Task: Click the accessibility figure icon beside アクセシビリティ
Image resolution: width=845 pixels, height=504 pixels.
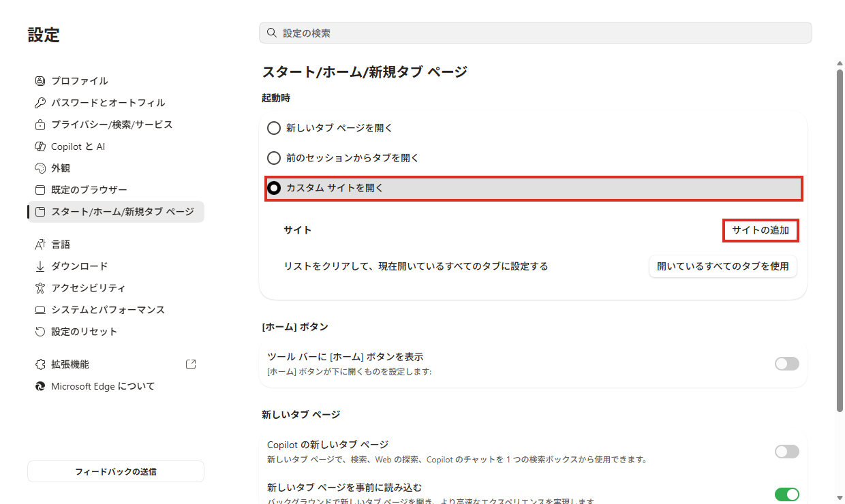Action: coord(40,288)
